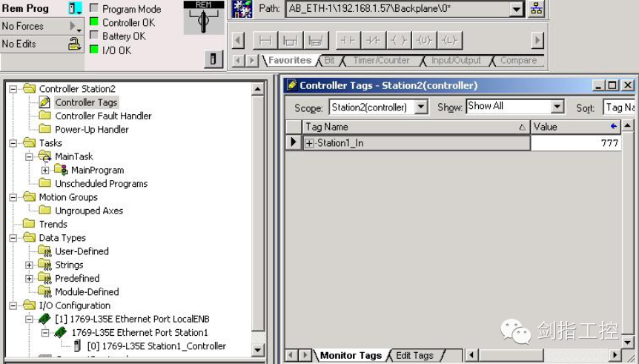Expand the Station1_In tag
The image size is (639, 364).
click(x=310, y=143)
